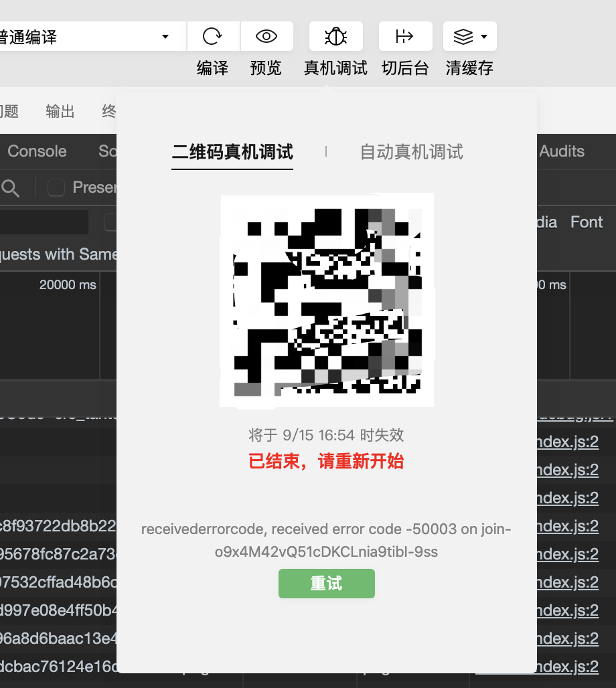Click 清缓存 label under toolbar
The width and height of the screenshot is (616, 688).
(x=470, y=68)
